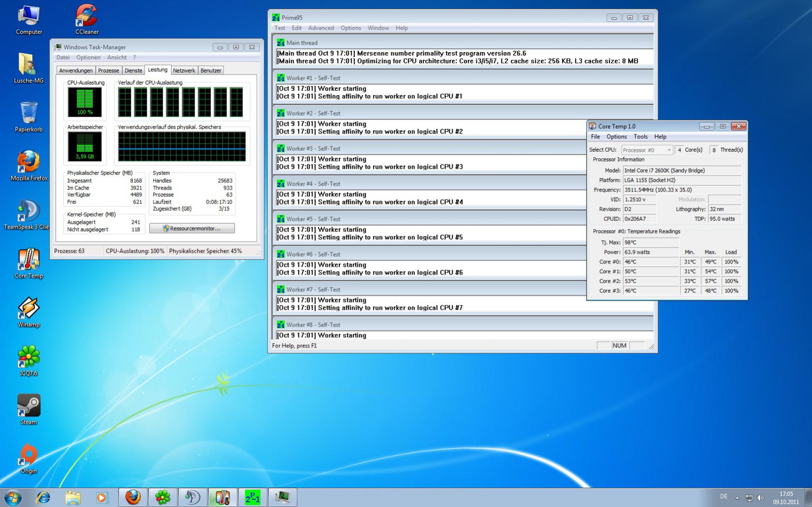Viewport: 812px width, 507px height.
Task: Click the Ressourcenmonitor button
Action: (192, 228)
